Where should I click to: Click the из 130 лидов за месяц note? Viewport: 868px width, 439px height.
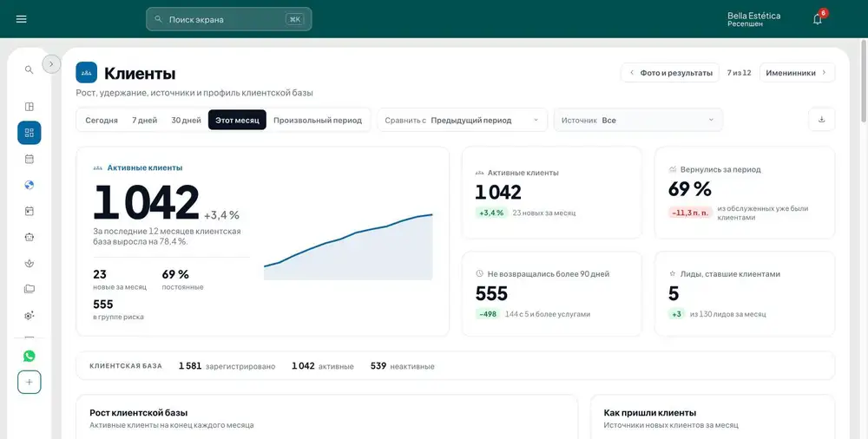point(727,314)
